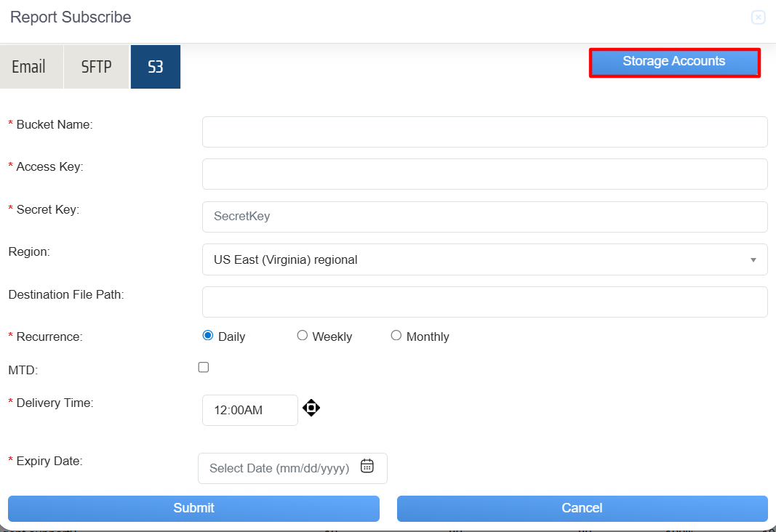Open the calendar icon in Expiry Date

(367, 467)
